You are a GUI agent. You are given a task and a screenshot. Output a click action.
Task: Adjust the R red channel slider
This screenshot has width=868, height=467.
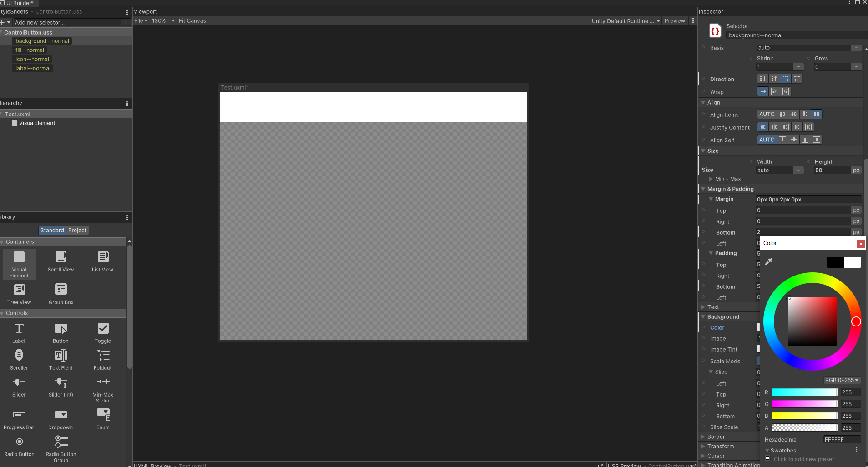[x=805, y=392]
